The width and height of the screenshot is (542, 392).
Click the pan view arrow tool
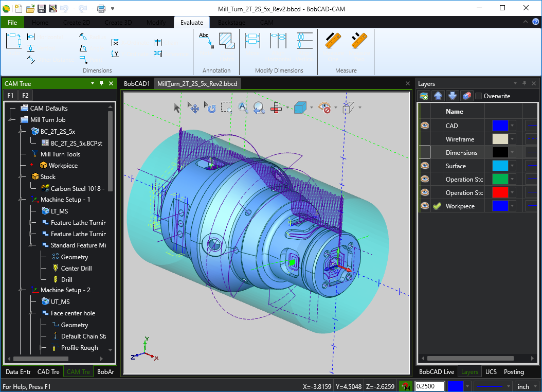[194, 108]
